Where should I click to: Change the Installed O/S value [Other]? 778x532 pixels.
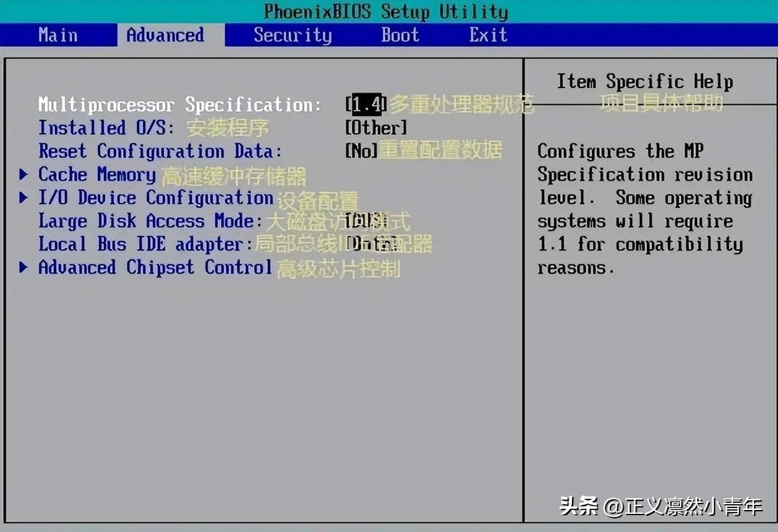tap(376, 128)
